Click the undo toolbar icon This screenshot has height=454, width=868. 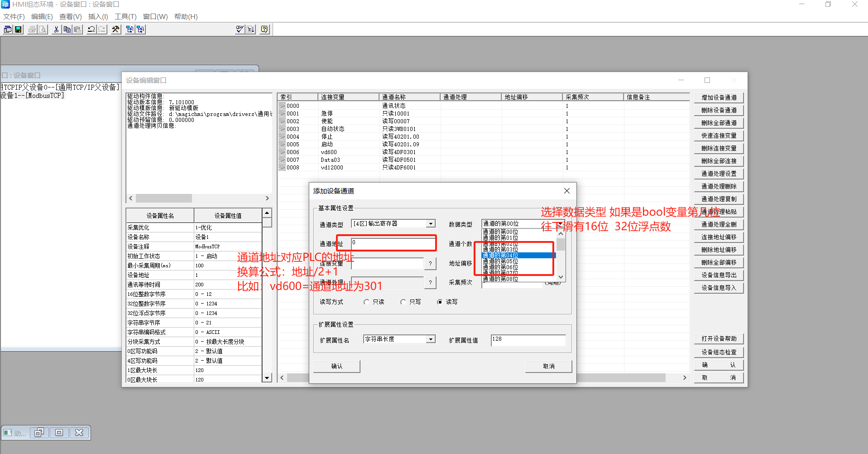point(91,29)
